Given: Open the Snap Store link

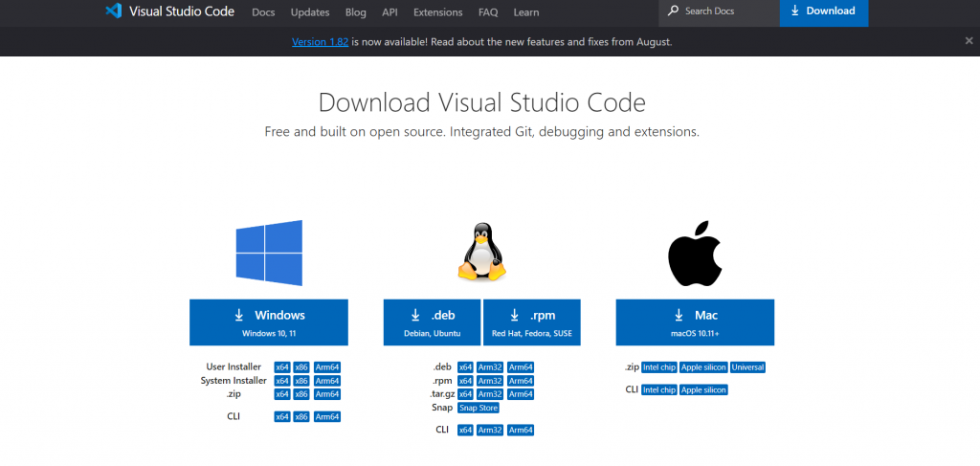Looking at the screenshot, I should (479, 408).
